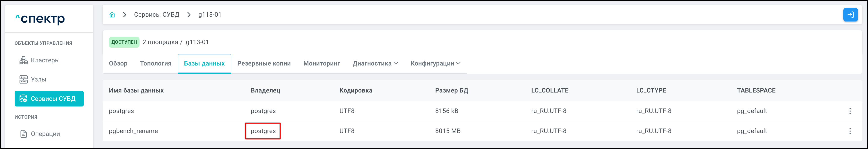Click Сервисы СУБД breadcrumb link
The height and width of the screenshot is (149, 868).
[x=157, y=15]
